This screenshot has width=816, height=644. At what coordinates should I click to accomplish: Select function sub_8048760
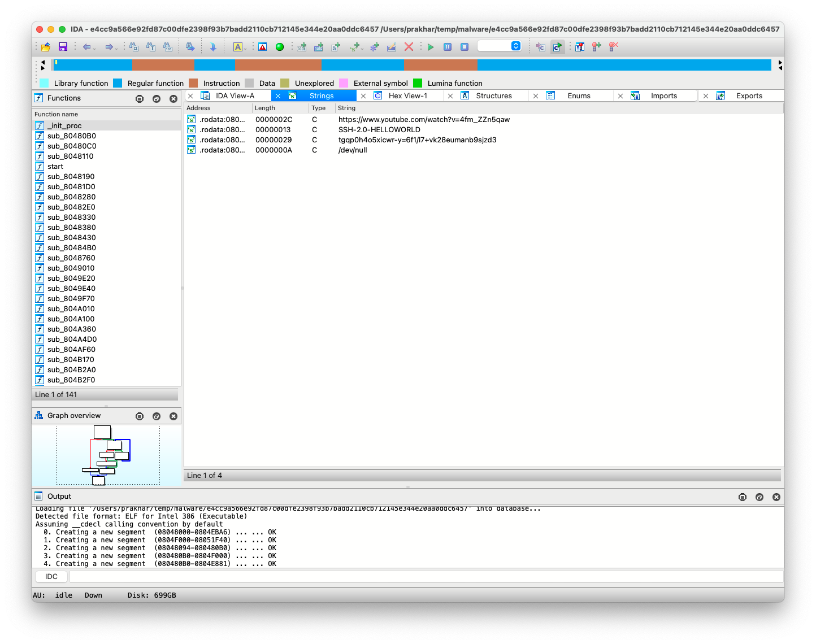pos(106,258)
